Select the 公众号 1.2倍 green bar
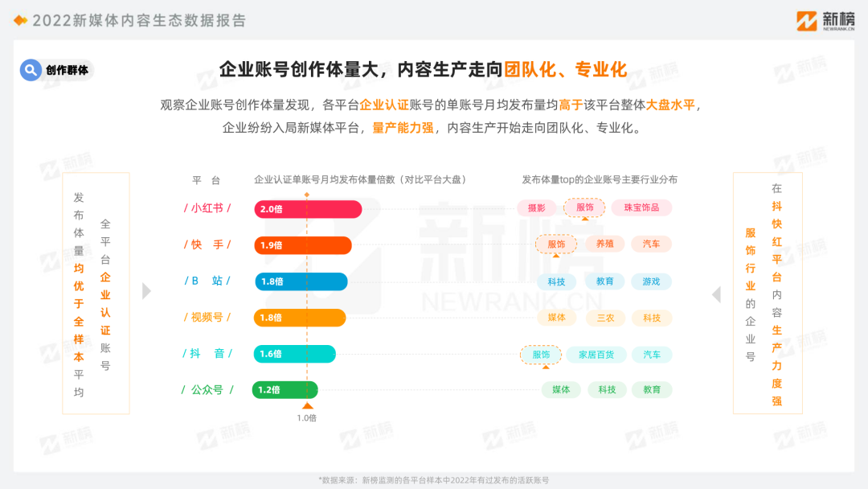 (285, 390)
